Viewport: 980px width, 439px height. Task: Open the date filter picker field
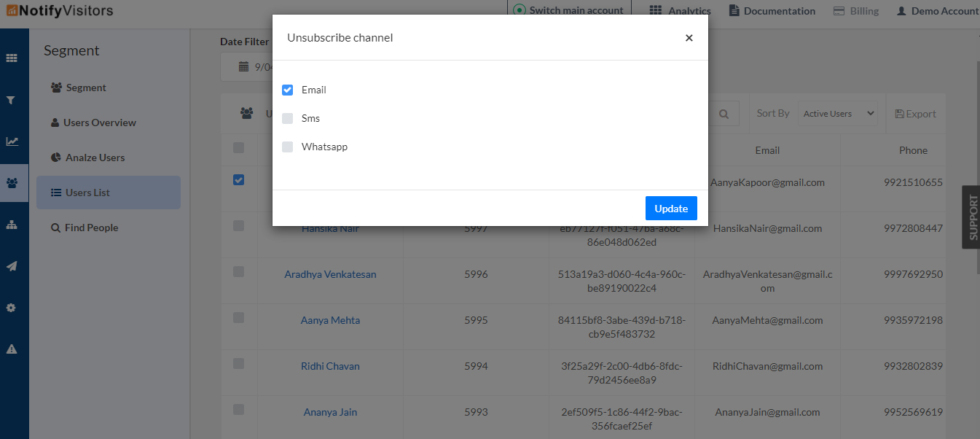click(x=248, y=67)
